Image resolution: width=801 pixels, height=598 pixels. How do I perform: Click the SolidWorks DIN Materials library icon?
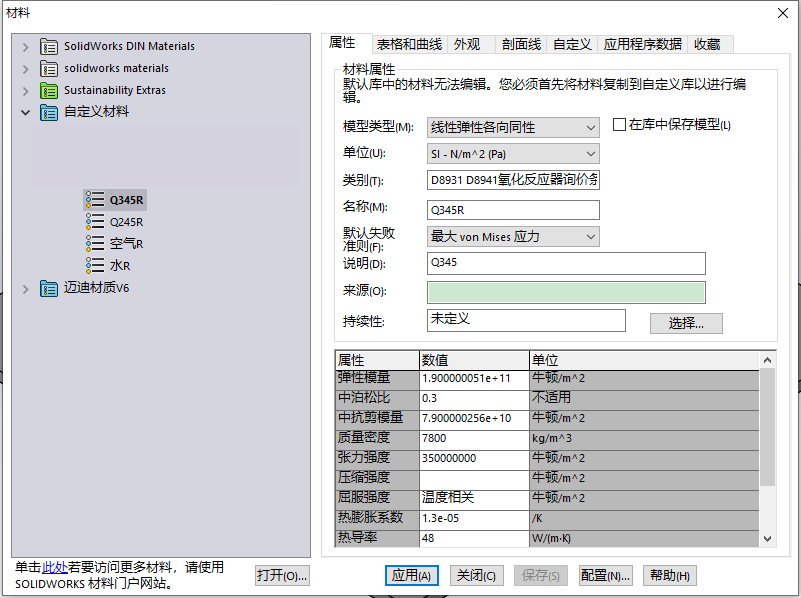[x=49, y=46]
